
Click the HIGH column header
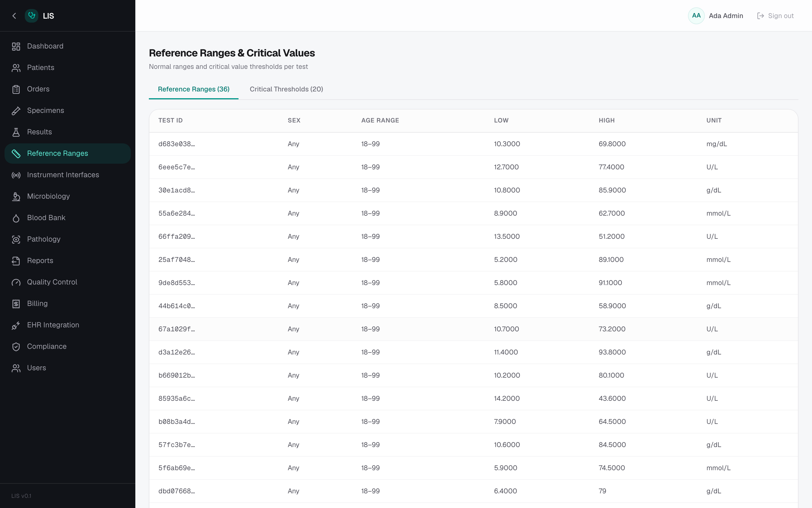[x=607, y=120]
